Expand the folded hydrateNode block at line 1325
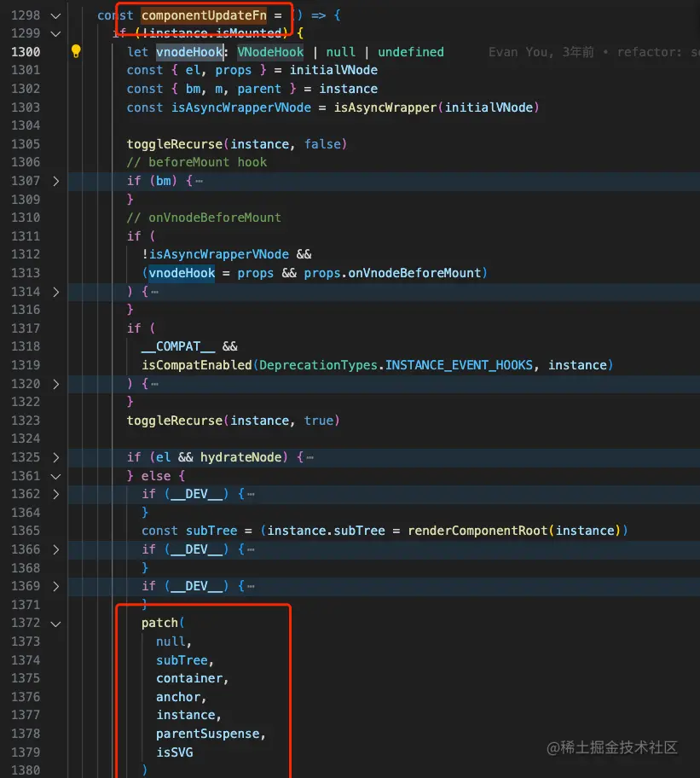This screenshot has width=700, height=778. coord(56,457)
